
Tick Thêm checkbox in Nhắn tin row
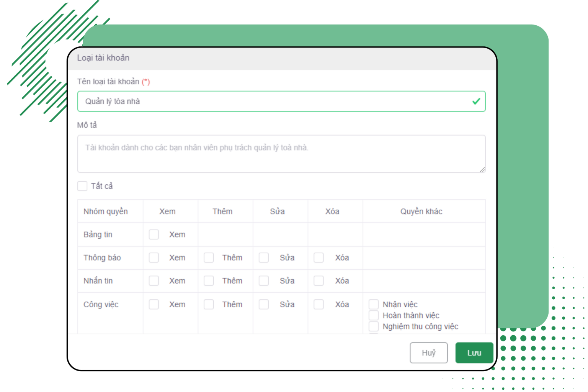pyautogui.click(x=209, y=281)
